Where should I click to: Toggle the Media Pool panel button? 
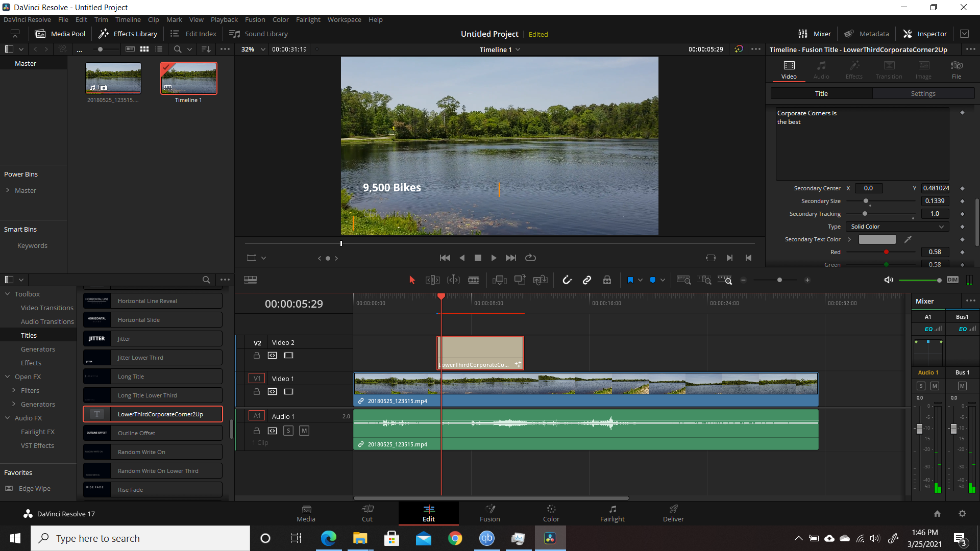pyautogui.click(x=60, y=34)
